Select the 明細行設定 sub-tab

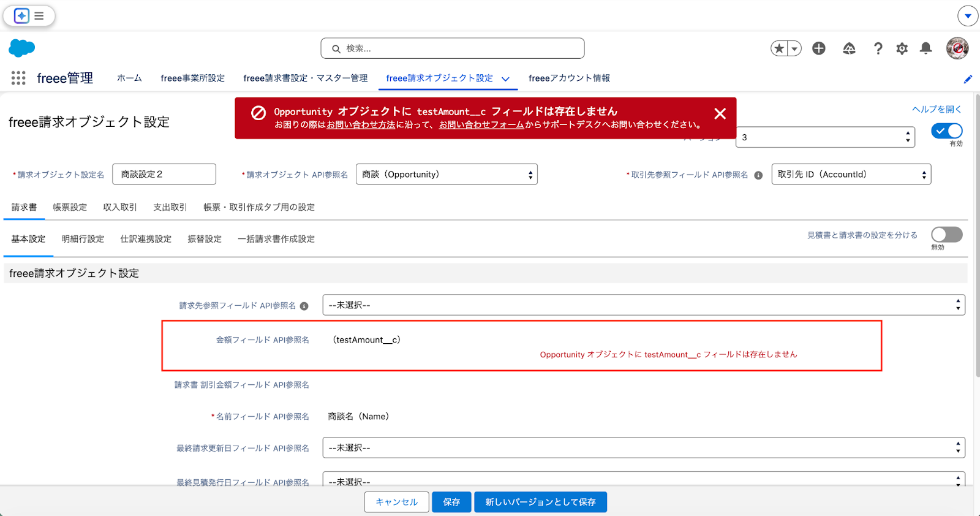tap(83, 239)
